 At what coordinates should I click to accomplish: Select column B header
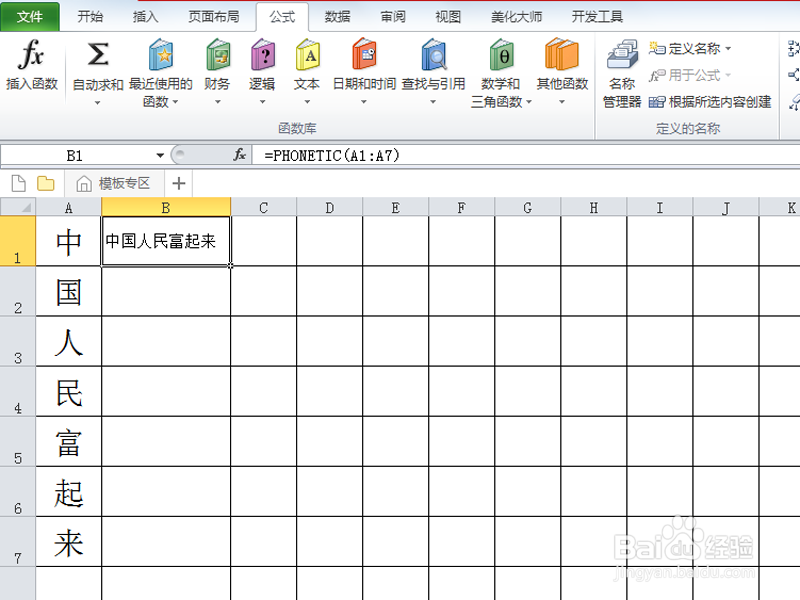166,207
